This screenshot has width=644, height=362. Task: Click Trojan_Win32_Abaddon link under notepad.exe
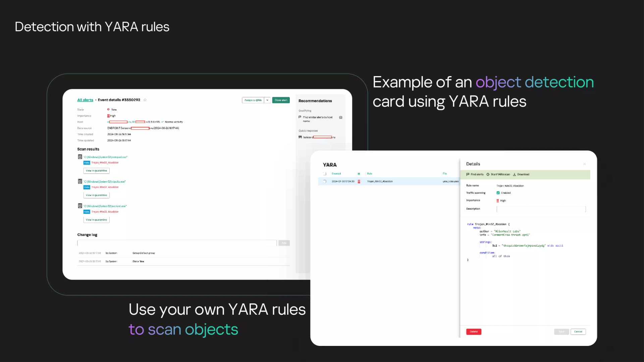click(105, 163)
